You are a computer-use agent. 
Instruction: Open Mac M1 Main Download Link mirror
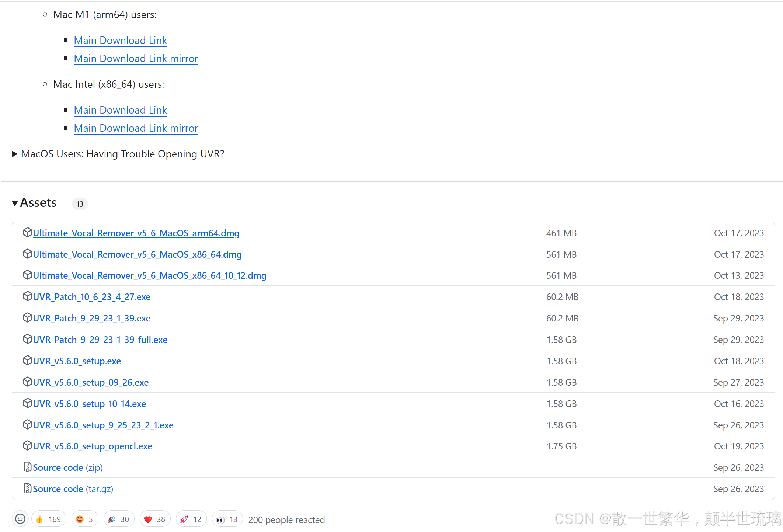pyautogui.click(x=136, y=58)
